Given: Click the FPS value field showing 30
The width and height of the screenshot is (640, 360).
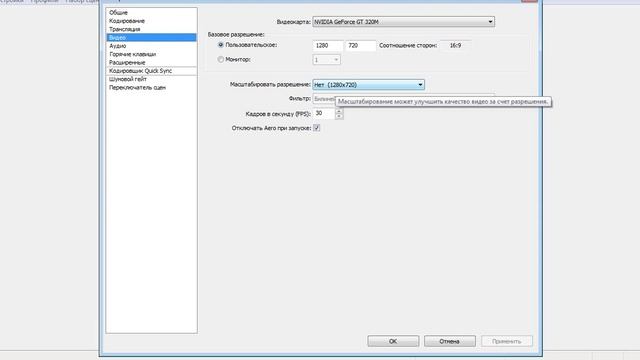Looking at the screenshot, I should 324,113.
